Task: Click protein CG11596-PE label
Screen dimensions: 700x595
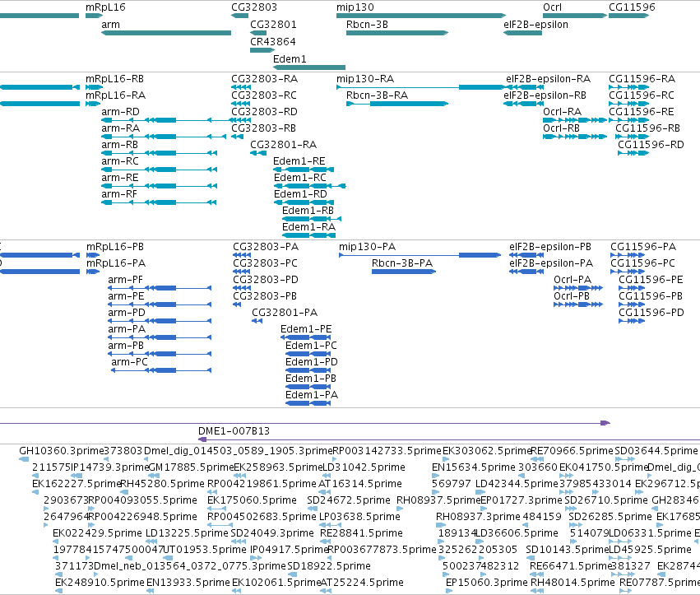Action: (x=651, y=280)
